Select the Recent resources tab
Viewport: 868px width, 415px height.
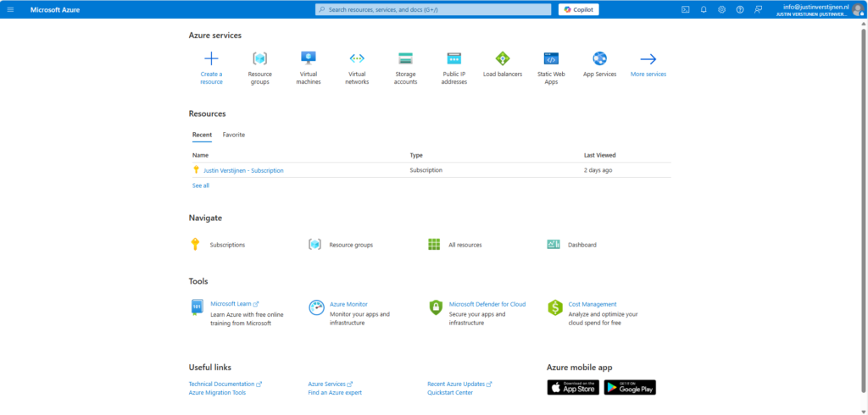[x=202, y=135]
